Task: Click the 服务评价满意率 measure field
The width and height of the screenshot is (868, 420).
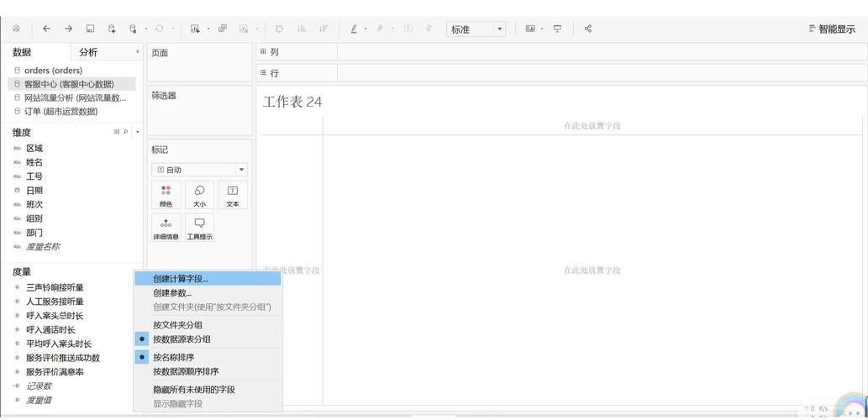Action: point(55,372)
